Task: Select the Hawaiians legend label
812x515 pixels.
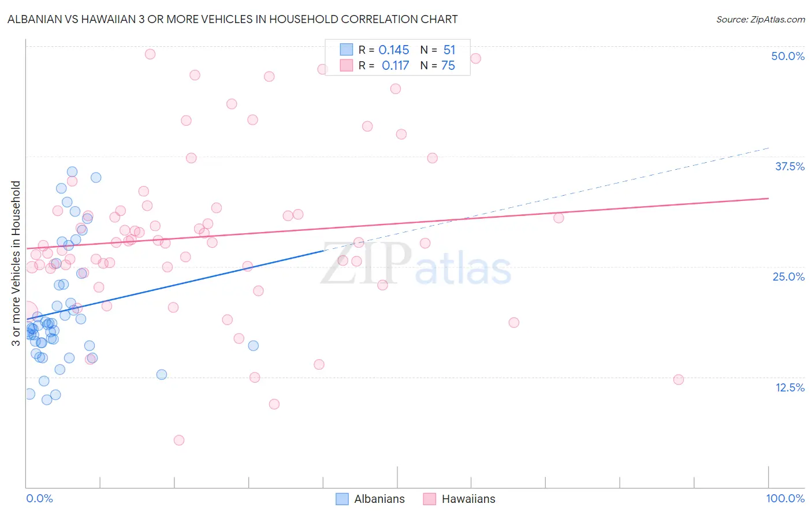Action: 468,499
